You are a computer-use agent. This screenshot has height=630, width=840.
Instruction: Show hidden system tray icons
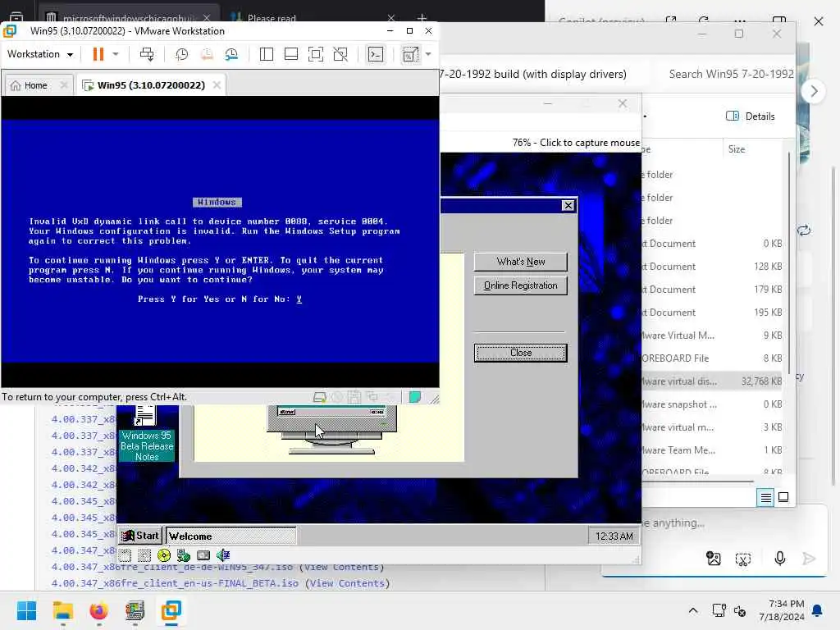(692, 610)
